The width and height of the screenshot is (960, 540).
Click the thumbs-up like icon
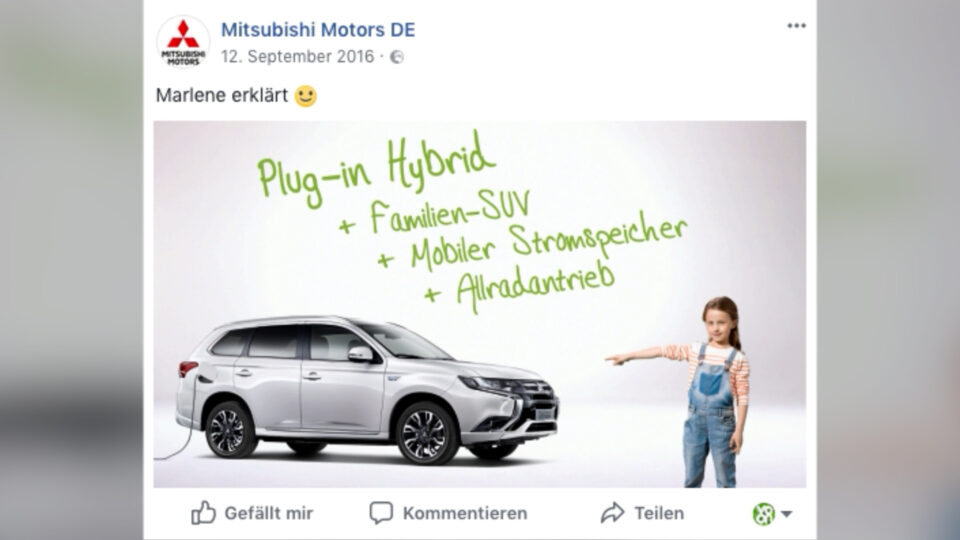click(203, 513)
